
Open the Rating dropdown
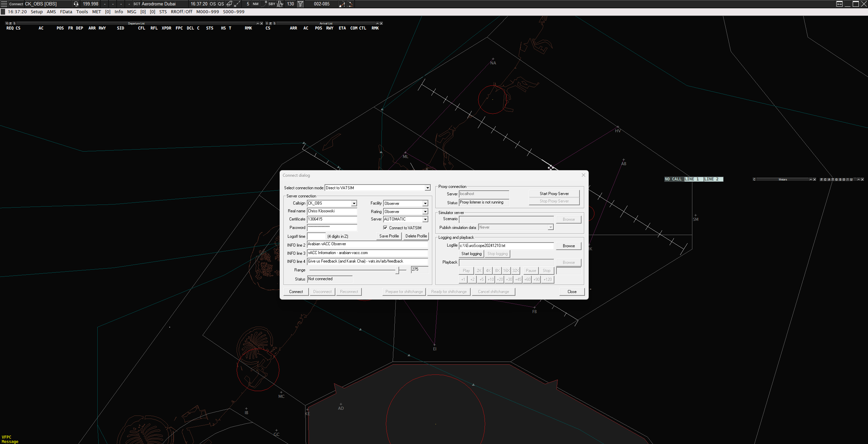[x=425, y=211]
